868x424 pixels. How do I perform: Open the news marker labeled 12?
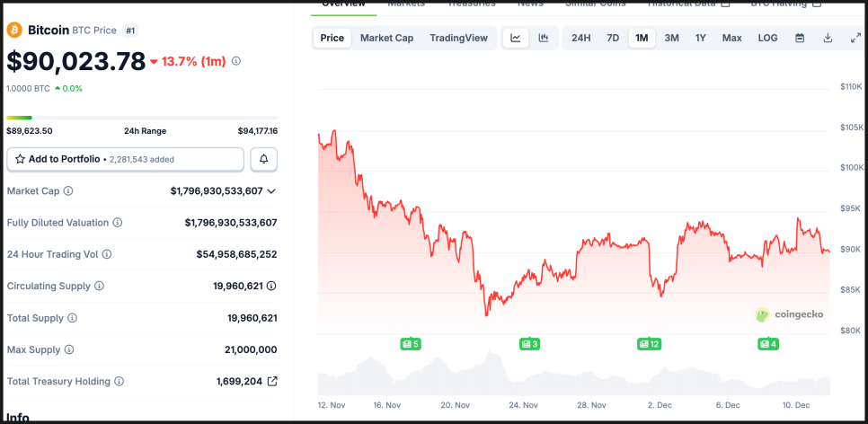coord(649,343)
